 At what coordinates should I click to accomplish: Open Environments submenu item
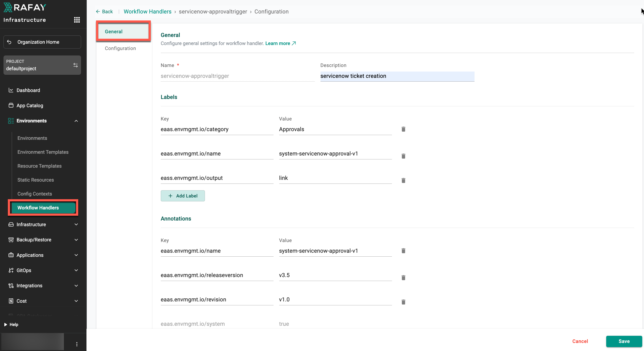pyautogui.click(x=32, y=138)
